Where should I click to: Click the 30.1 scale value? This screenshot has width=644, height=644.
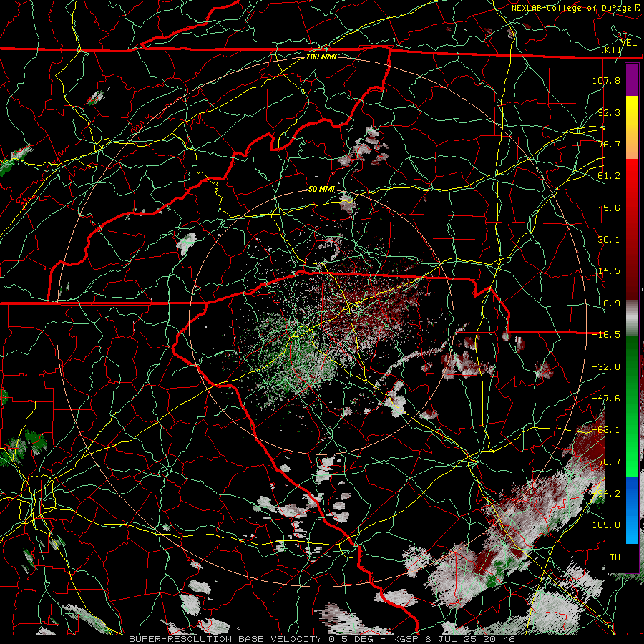pos(609,240)
